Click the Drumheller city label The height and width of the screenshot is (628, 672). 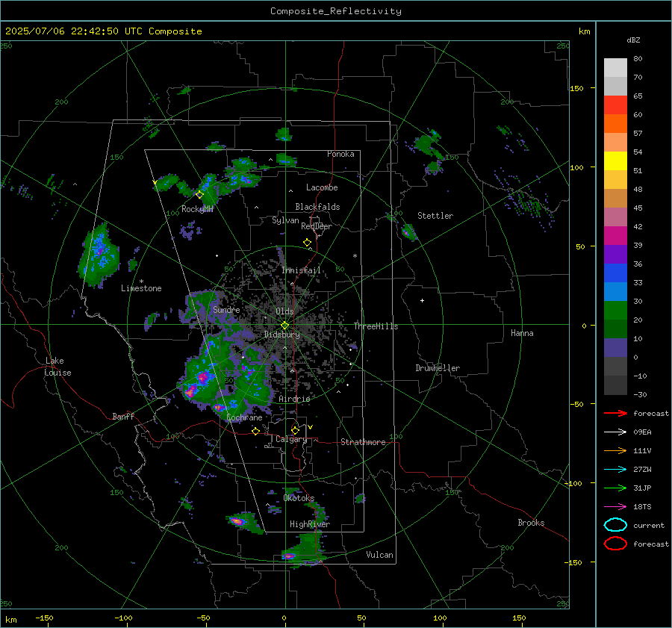point(438,368)
